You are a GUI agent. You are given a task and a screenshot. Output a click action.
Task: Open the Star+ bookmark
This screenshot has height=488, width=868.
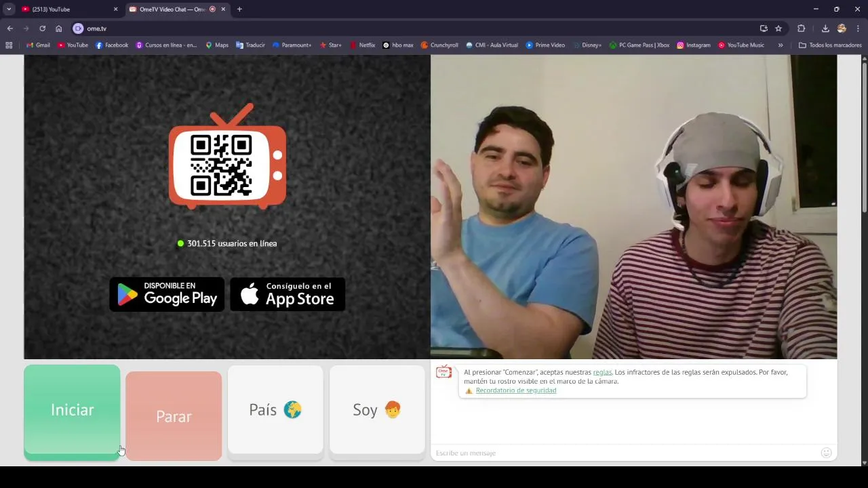pyautogui.click(x=330, y=45)
